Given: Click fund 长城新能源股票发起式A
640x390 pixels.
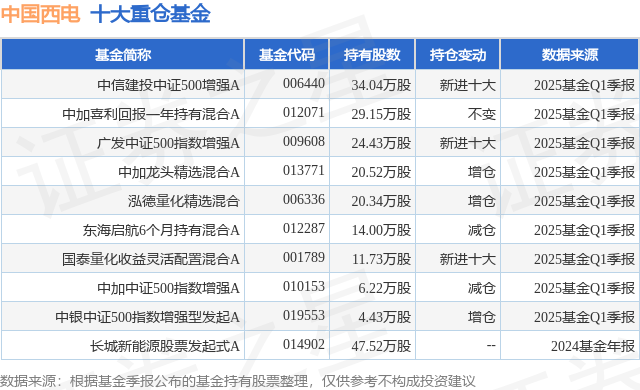Looking at the screenshot, I should tap(164, 346).
